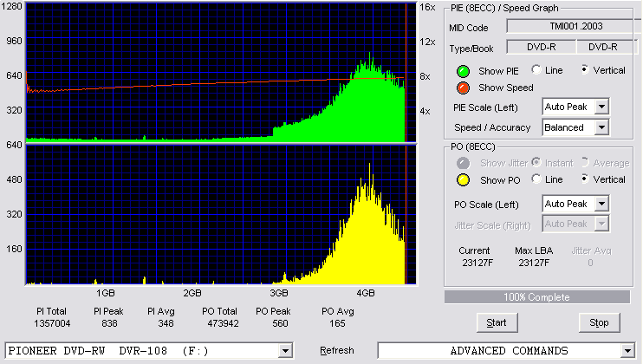Click the Show PIE label
Image resolution: width=643 pixels, height=364 pixels.
[x=498, y=71]
